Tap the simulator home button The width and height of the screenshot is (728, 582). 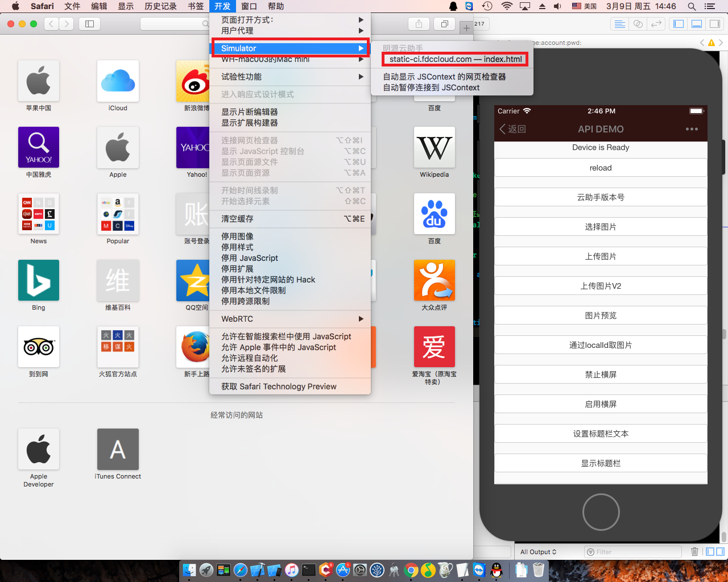pos(601,512)
